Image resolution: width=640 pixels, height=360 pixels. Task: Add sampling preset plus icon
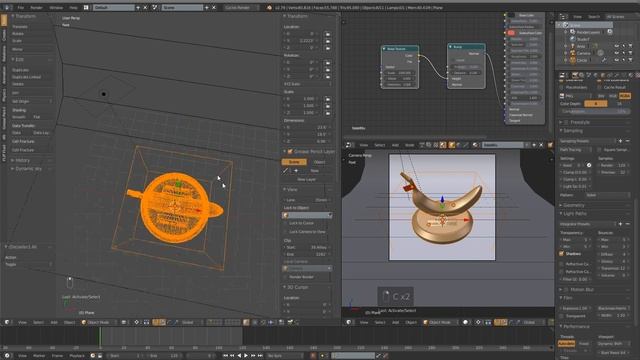pos(620,141)
